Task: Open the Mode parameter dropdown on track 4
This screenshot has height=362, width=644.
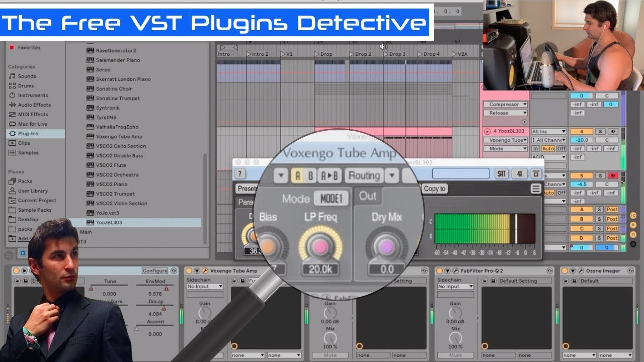Action: pyautogui.click(x=506, y=149)
